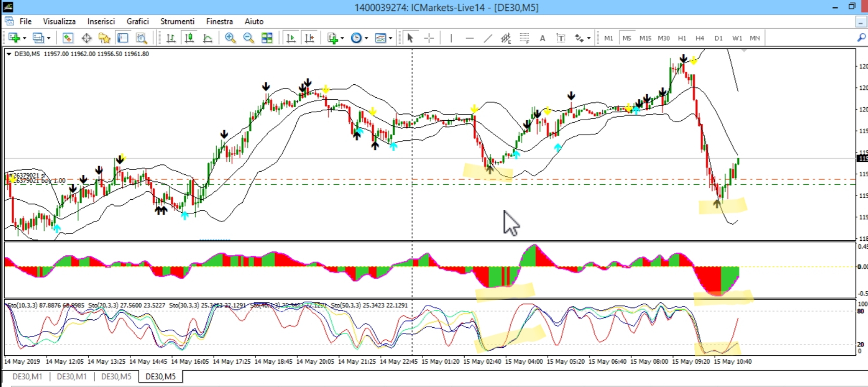The image size is (868, 387).
Task: Choose the equidistant channel tool
Action: coord(506,38)
